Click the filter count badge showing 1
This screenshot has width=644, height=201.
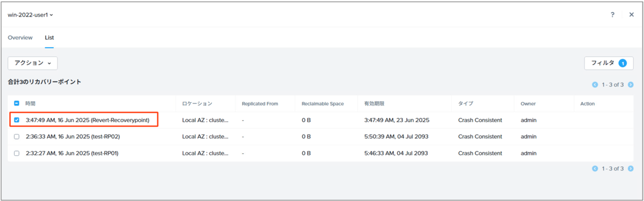623,63
